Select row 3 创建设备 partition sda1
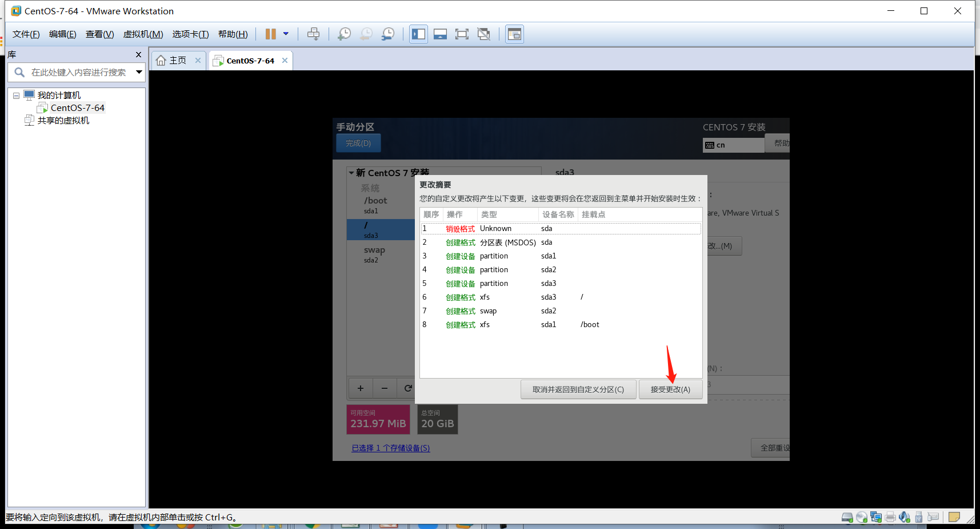 point(561,256)
